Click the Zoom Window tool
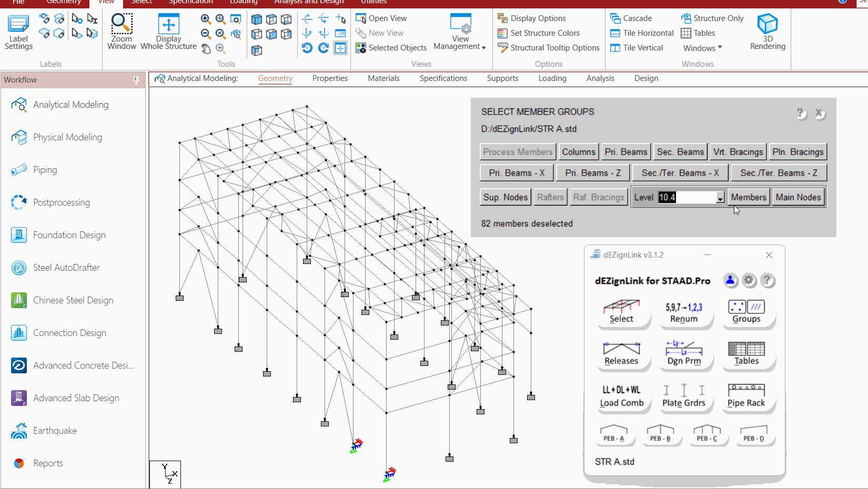This screenshot has width=868, height=489. tap(122, 32)
